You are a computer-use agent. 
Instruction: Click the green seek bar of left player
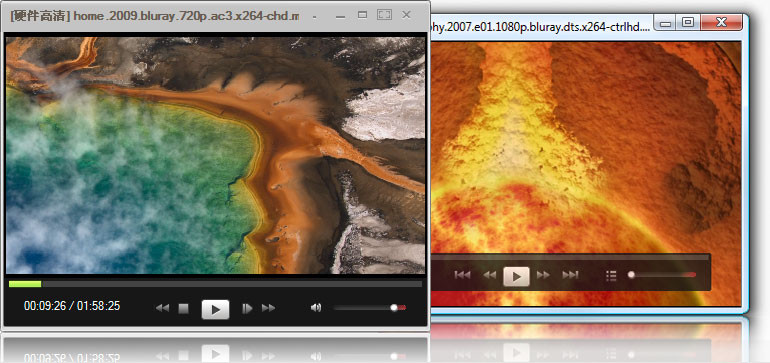215,284
